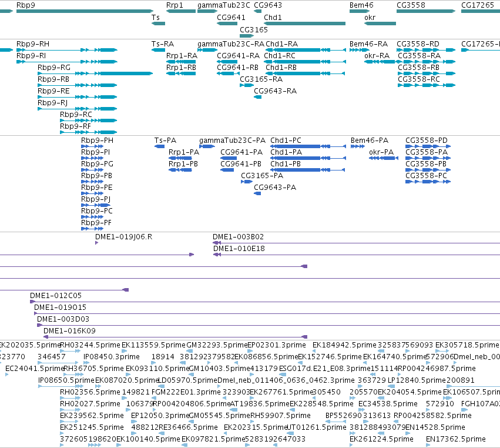The image size is (500, 448).
Task: Select transcript Chd1-RB label
Action: point(281,68)
